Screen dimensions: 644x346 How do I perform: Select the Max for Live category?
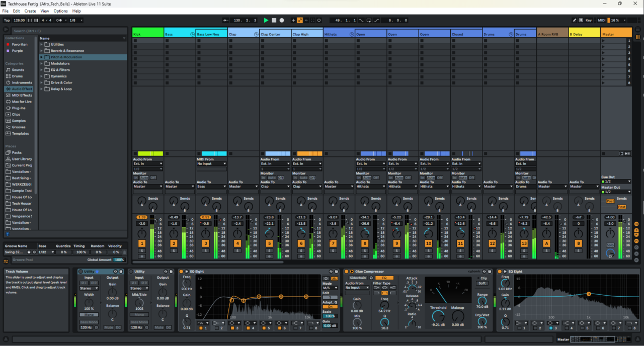(x=22, y=102)
